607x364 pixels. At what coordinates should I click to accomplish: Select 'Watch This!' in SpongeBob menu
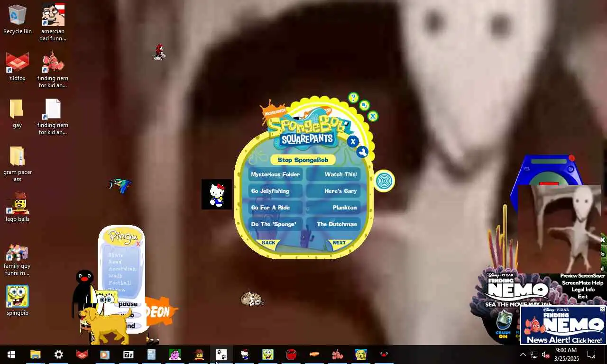(x=333, y=174)
